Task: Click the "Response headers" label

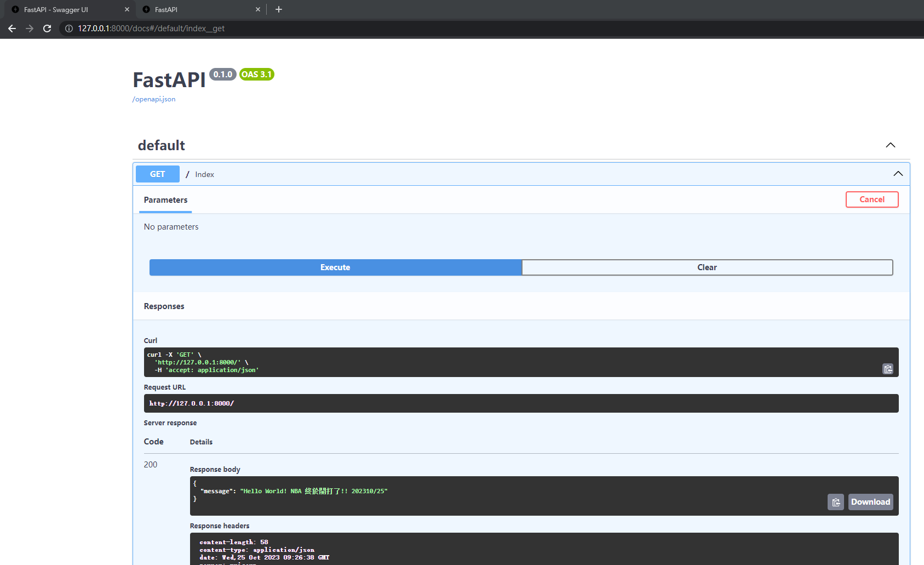Action: [220, 526]
